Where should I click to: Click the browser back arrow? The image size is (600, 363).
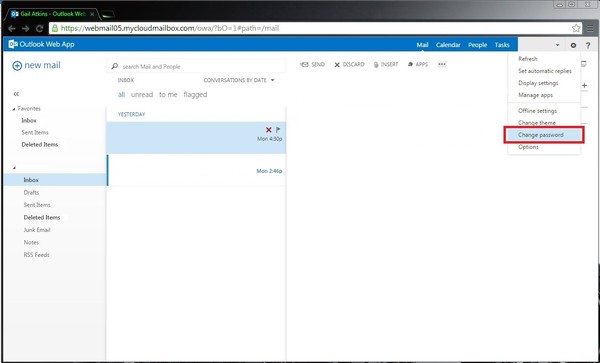(x=11, y=28)
